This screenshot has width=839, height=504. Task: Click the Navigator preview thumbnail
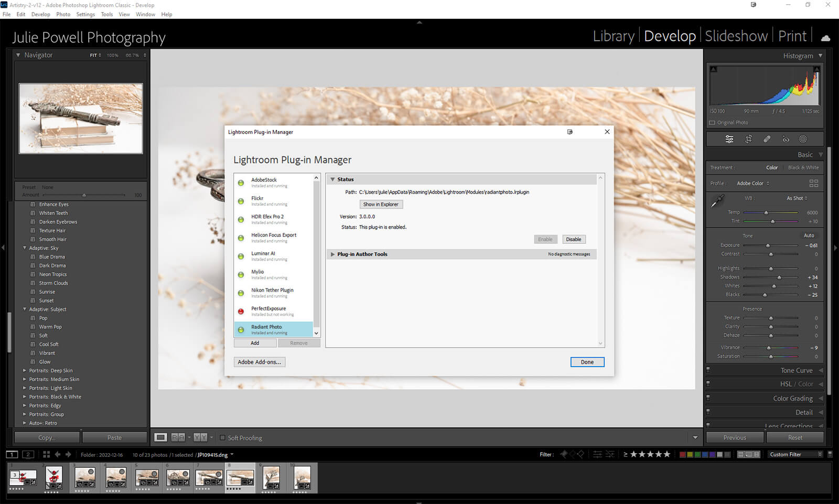click(81, 119)
